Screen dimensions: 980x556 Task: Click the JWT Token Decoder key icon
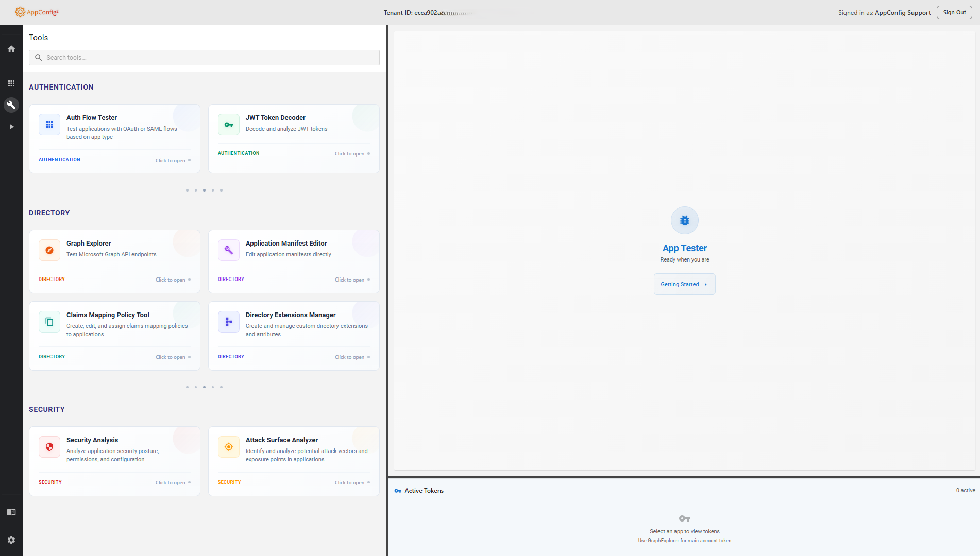(x=229, y=125)
